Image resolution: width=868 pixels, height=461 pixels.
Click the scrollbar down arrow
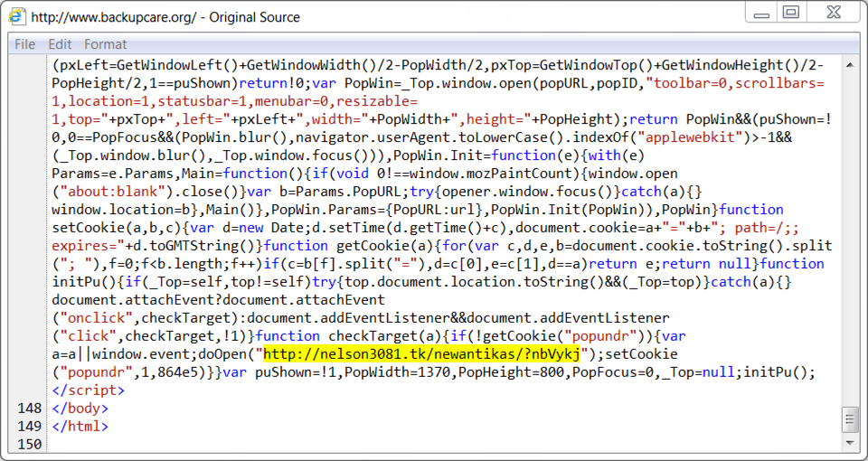[849, 443]
